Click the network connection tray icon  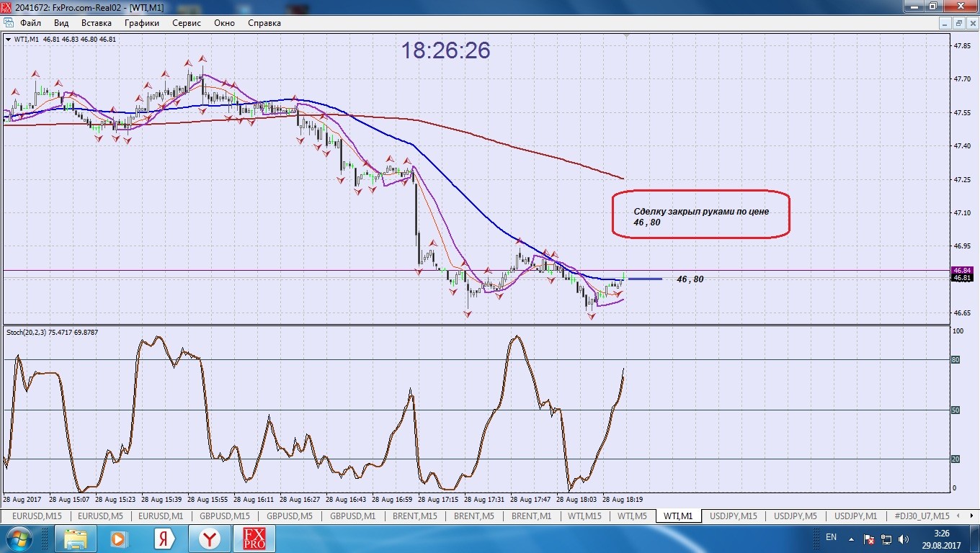click(x=887, y=539)
